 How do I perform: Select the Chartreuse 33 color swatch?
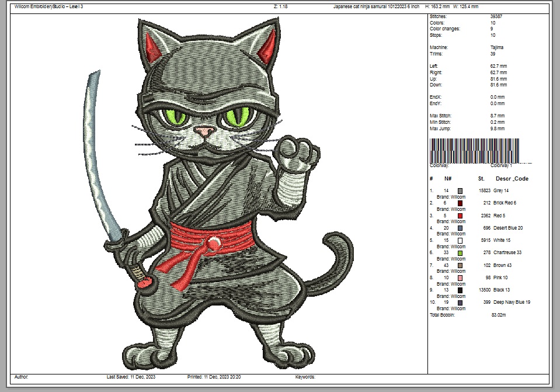coord(460,253)
